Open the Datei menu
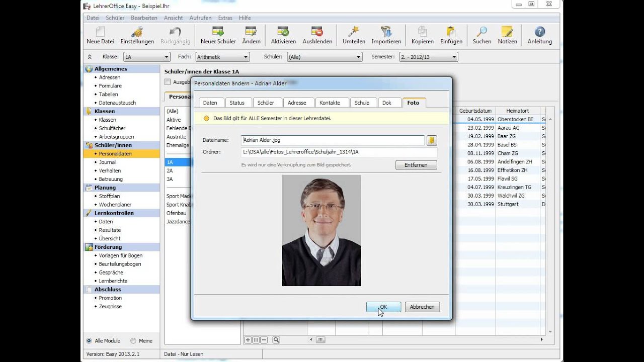Image resolution: width=644 pixels, height=362 pixels. point(93,18)
